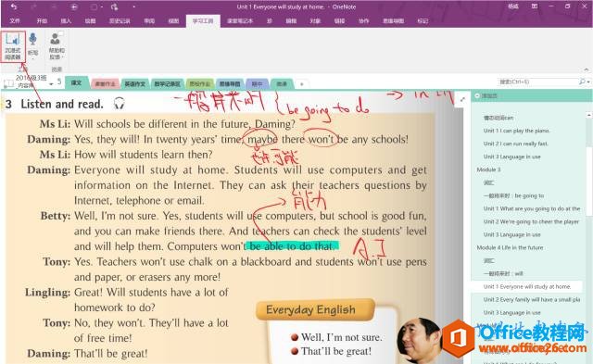This screenshot has height=364, width=593.
Task: Click the search magnifier icon
Action: click(x=582, y=82)
